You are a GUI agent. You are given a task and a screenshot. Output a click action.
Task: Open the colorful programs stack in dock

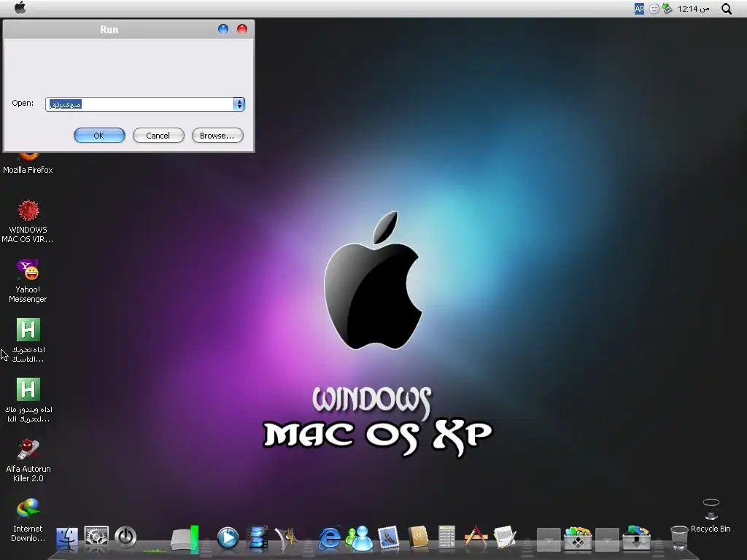(578, 538)
